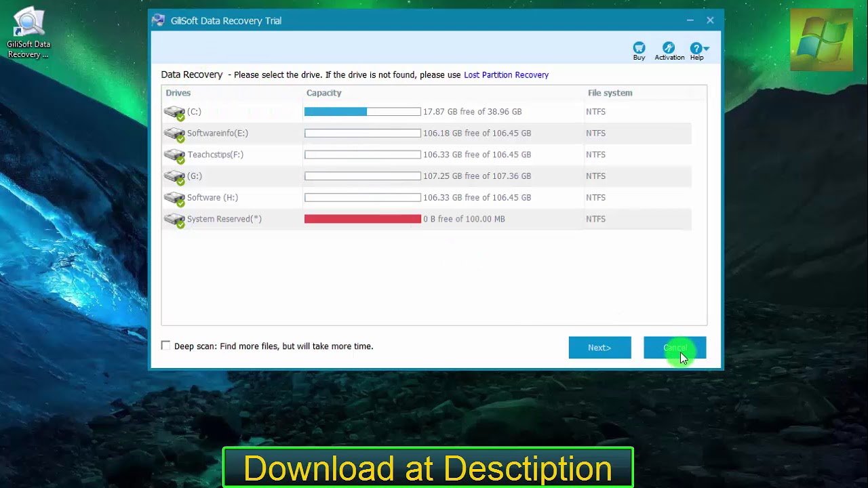This screenshot has width=868, height=488.
Task: Click the Deep scan description text
Action: 274,346
